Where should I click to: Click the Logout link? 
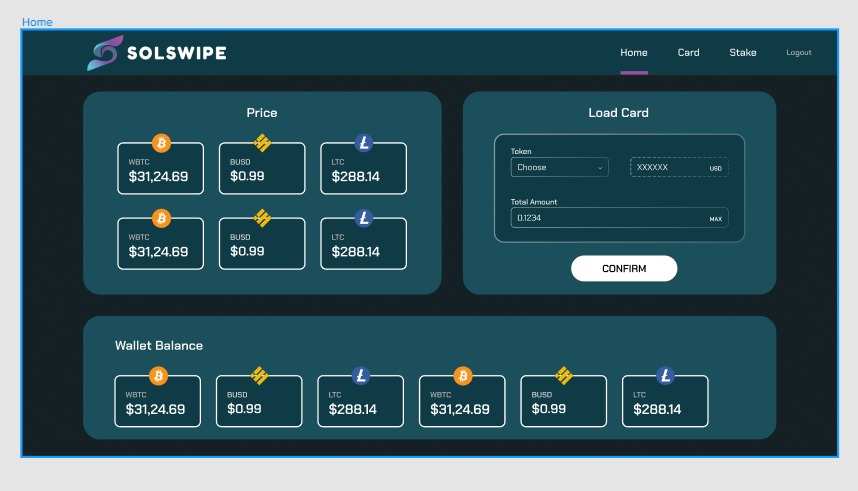click(x=799, y=53)
